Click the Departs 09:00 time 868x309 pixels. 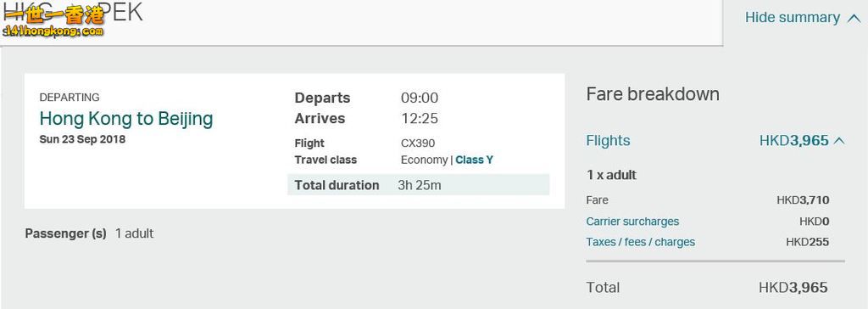(420, 98)
